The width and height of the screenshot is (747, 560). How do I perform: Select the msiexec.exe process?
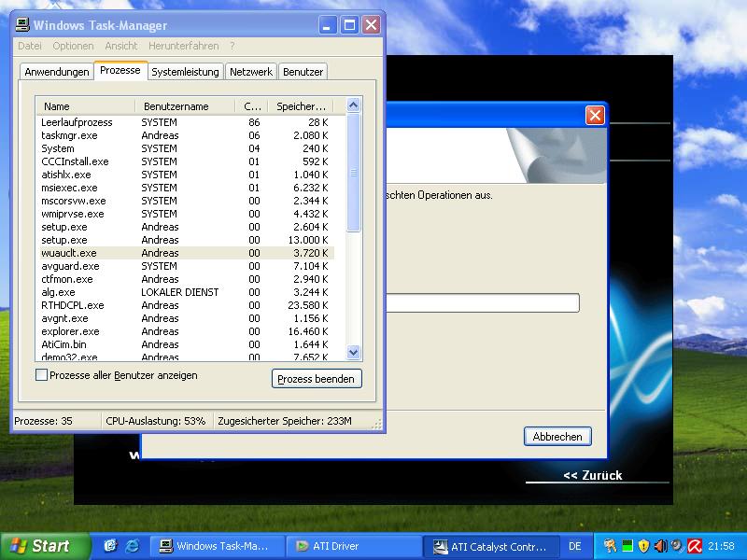185,188
